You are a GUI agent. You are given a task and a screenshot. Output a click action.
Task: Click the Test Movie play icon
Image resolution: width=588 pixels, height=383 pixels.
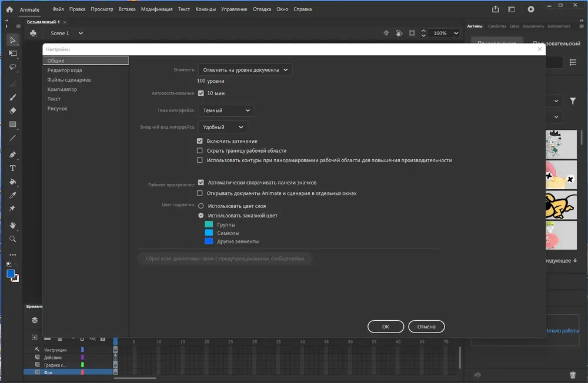[531, 9]
